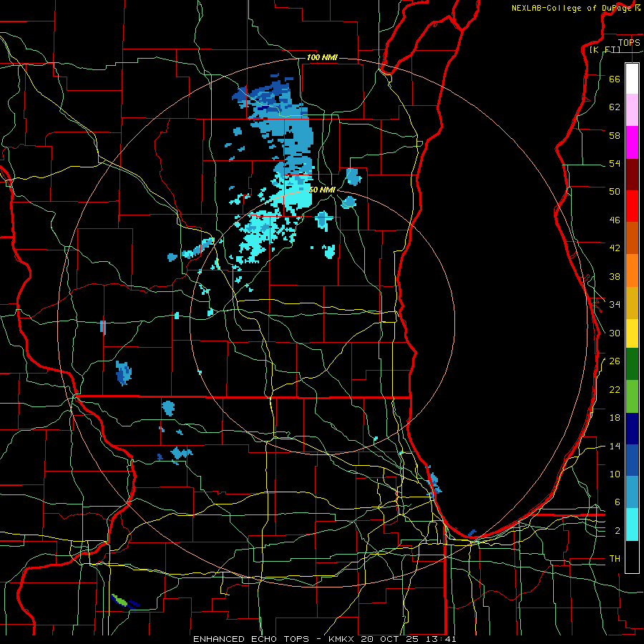Click the 66 legend value
Image resolution: width=644 pixels, height=644 pixels.
615,79
